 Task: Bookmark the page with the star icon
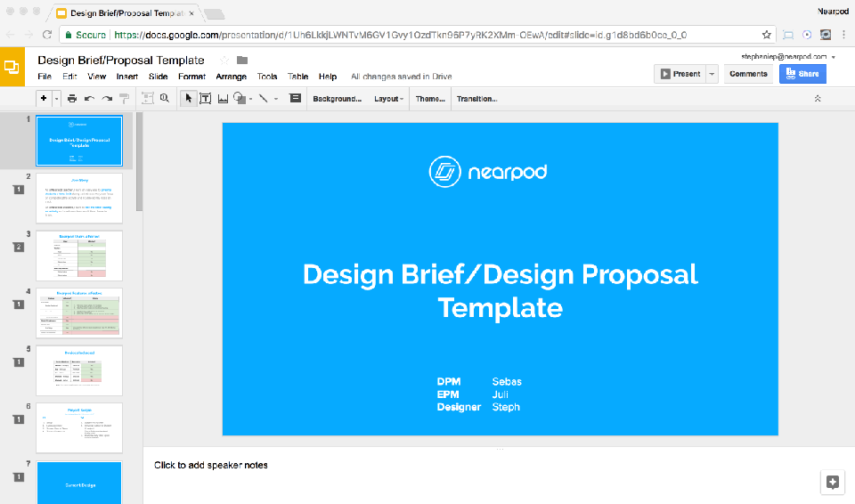coord(766,35)
